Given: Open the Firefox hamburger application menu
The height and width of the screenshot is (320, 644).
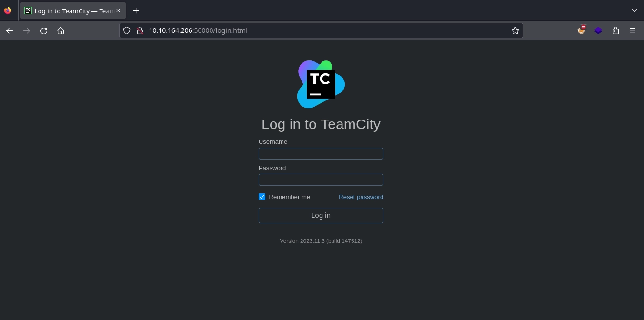Looking at the screenshot, I should click(x=633, y=30).
